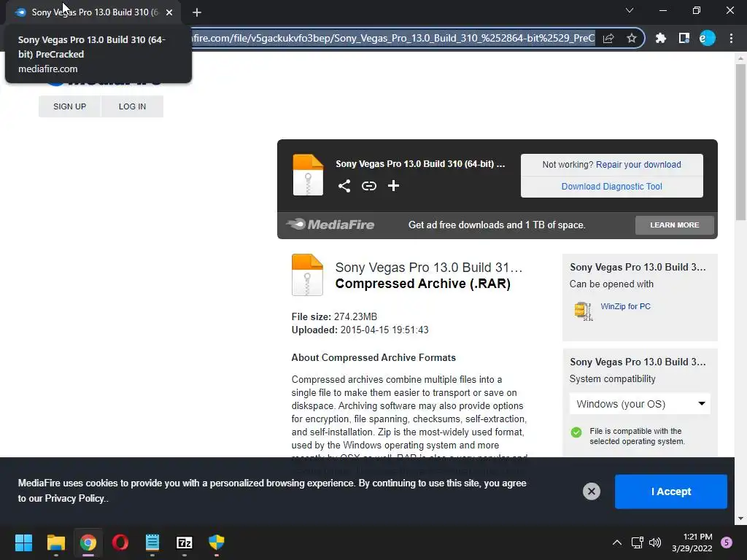This screenshot has height=560, width=747.
Task: Click 'System compatibility' label
Action: 612,379
